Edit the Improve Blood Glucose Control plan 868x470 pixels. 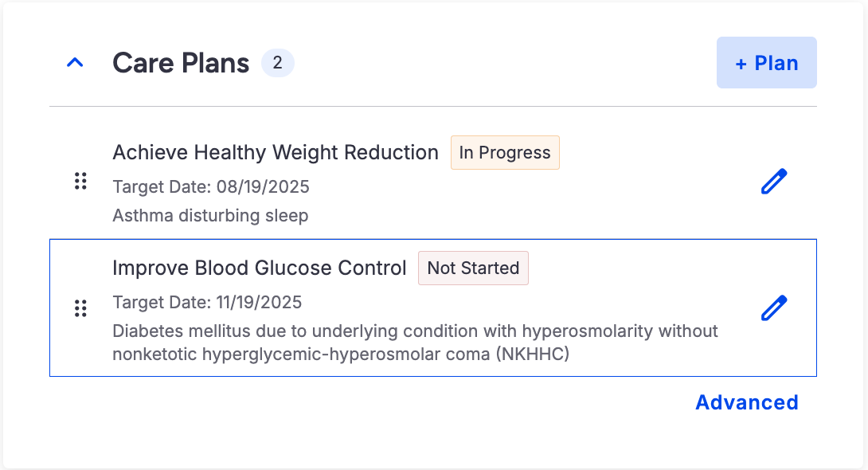point(773,308)
